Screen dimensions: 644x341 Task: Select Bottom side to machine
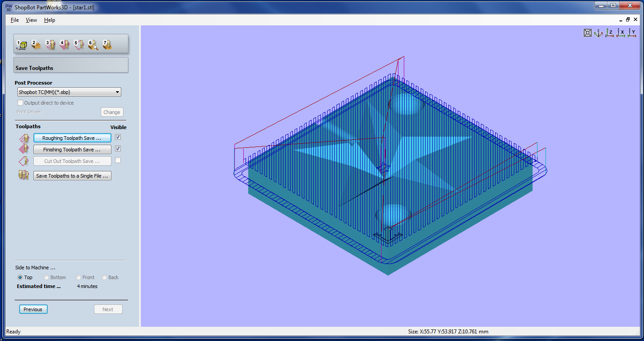point(54,277)
